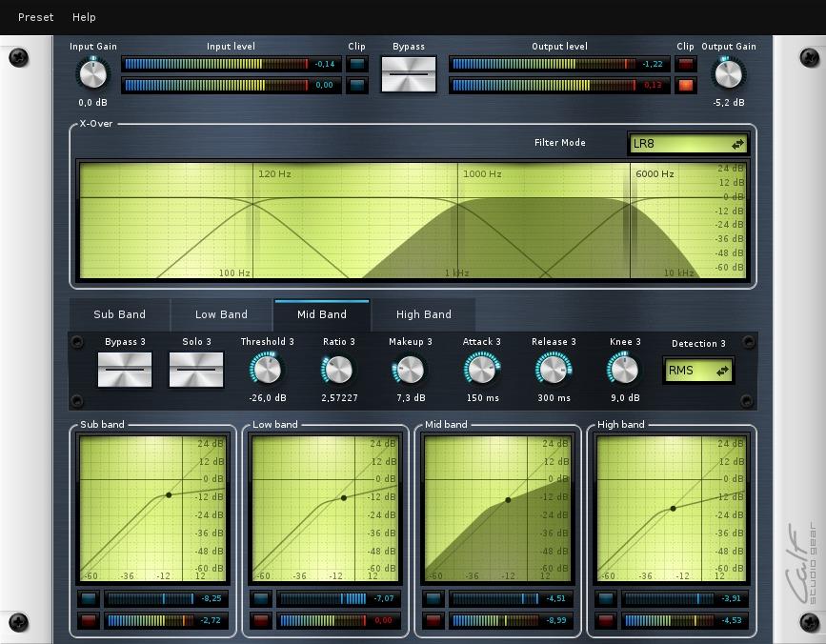Click the Mid band red LED indicator
The height and width of the screenshot is (644, 826).
coord(433,621)
